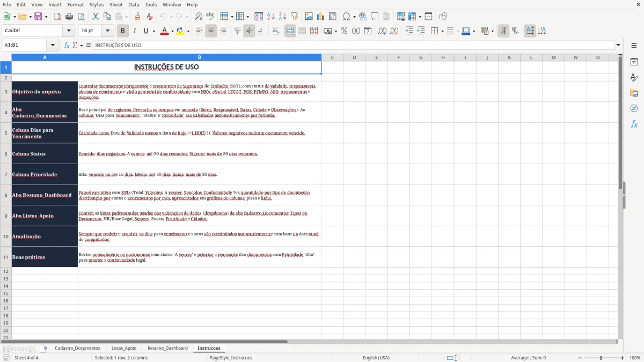Export directly as PDF
The image size is (644, 362).
coord(57,17)
